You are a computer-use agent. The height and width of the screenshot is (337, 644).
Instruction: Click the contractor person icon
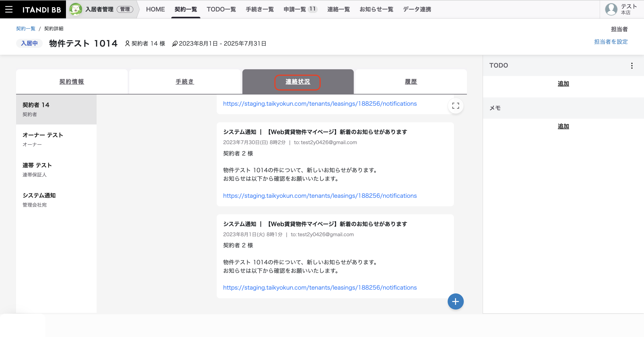pos(127,44)
